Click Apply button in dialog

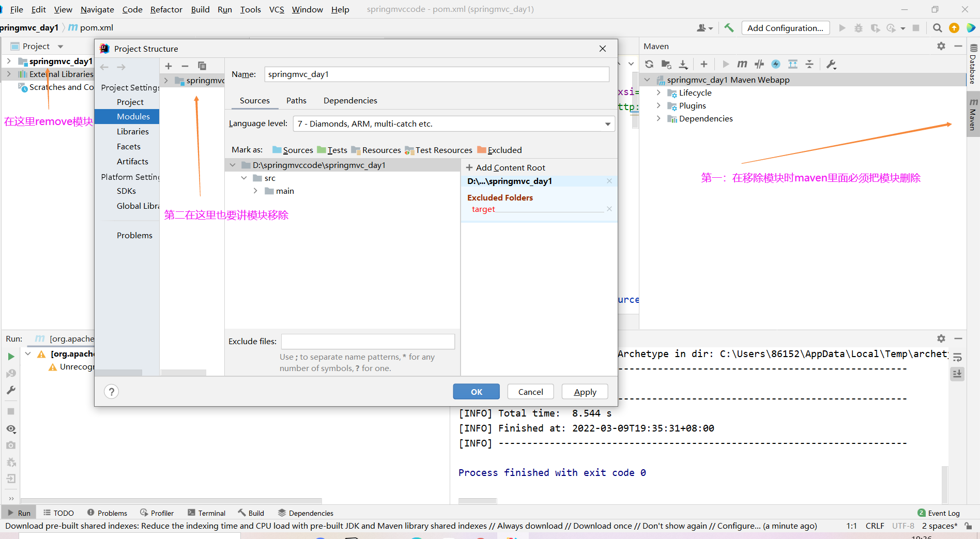pos(585,392)
